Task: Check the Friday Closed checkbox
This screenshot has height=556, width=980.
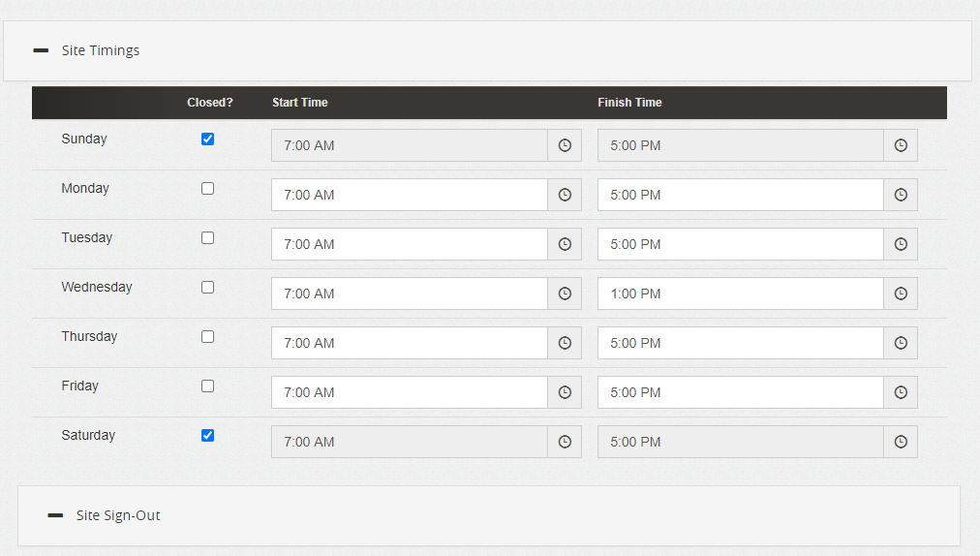Action: [207, 386]
